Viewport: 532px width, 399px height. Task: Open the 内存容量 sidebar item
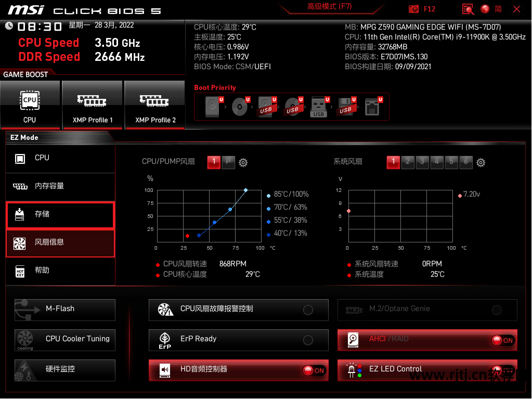[60, 186]
